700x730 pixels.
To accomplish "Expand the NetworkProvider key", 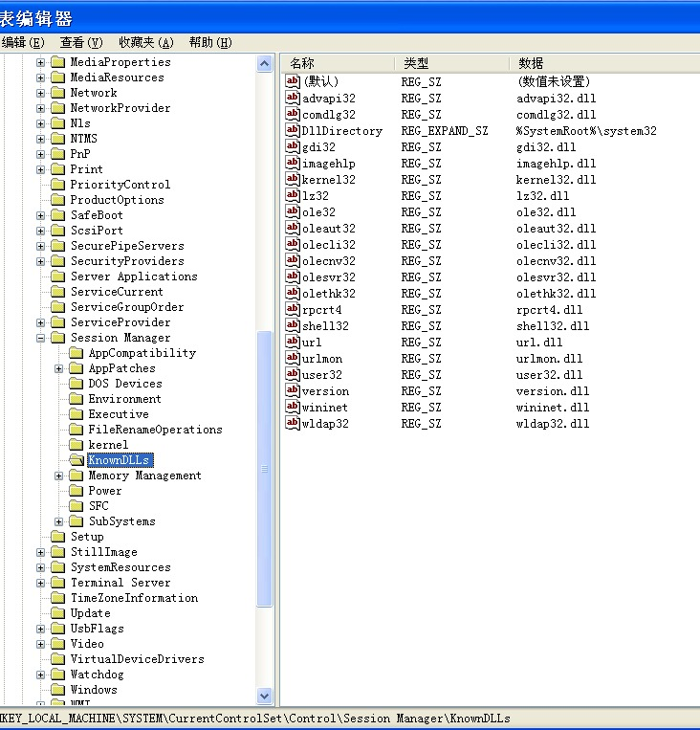I will (x=40, y=108).
